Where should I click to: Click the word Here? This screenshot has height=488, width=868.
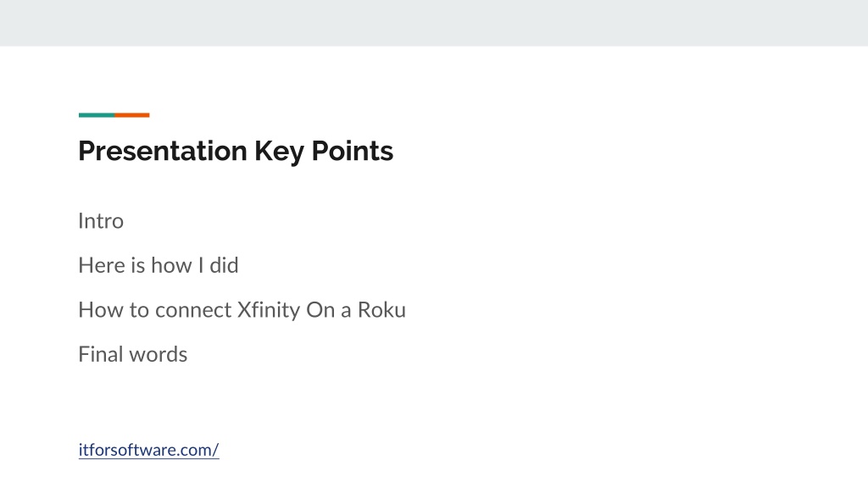102,265
